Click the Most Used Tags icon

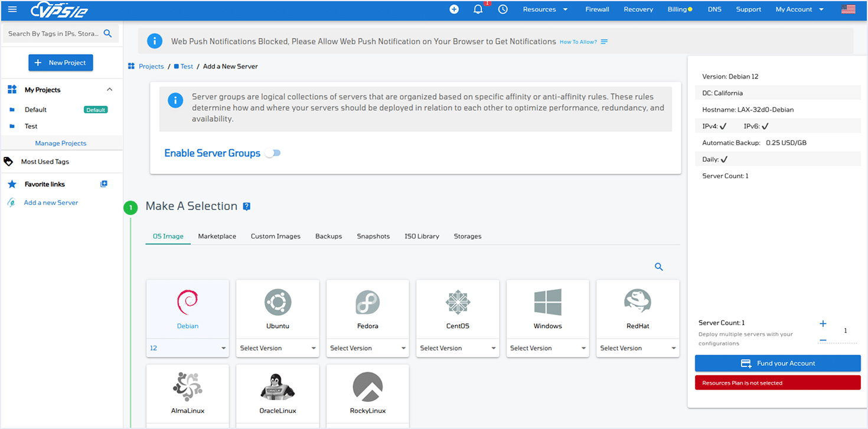pyautogui.click(x=8, y=161)
